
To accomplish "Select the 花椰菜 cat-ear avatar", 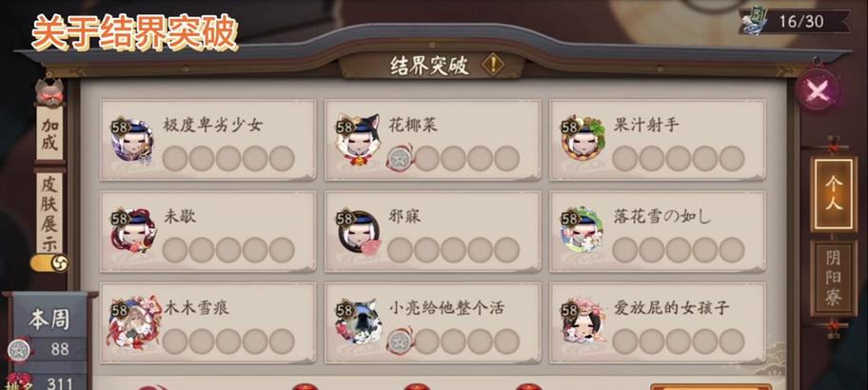I will pyautogui.click(x=358, y=140).
